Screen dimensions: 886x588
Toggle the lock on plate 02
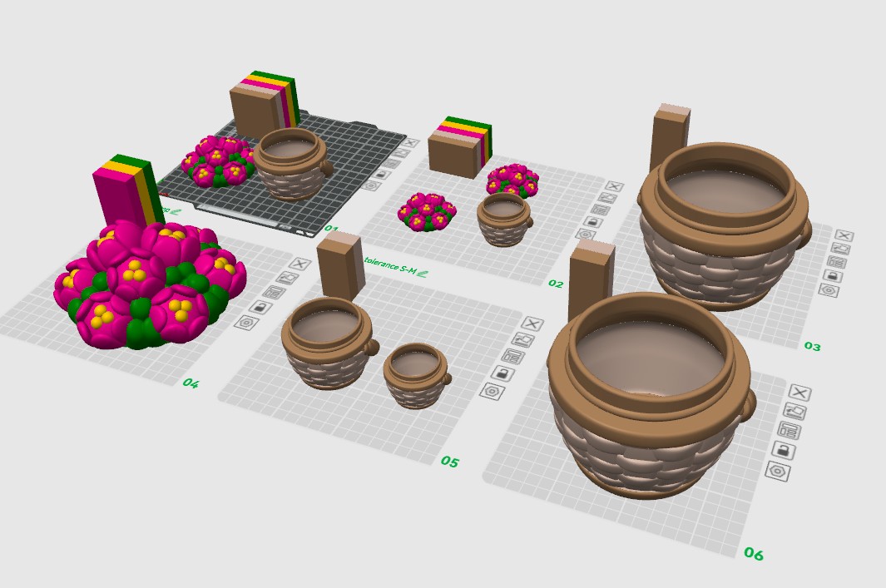click(592, 221)
